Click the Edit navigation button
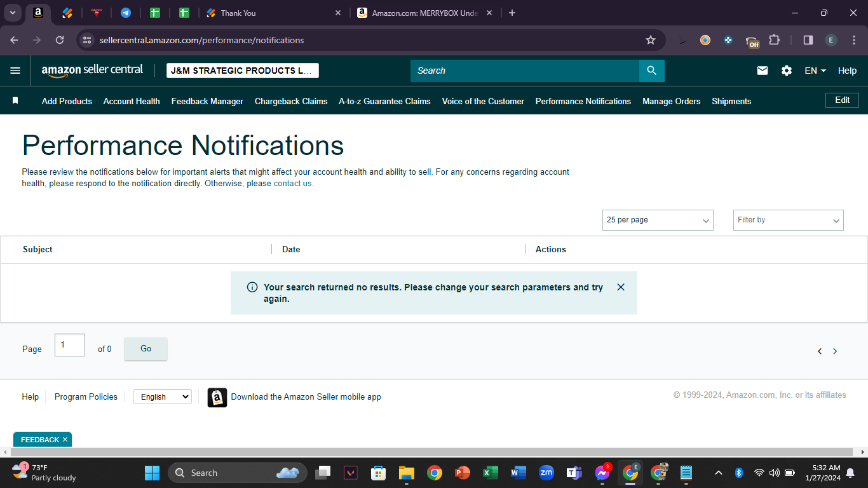 pos(842,100)
